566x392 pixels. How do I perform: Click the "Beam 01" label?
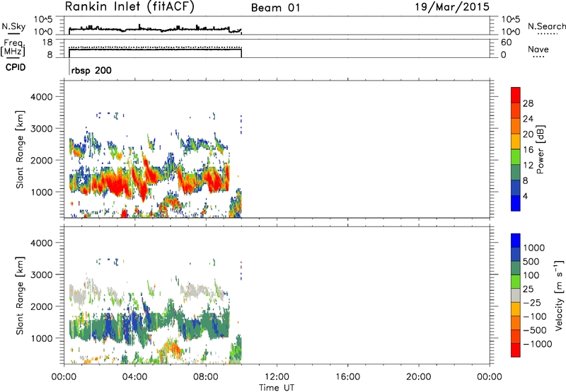point(276,8)
